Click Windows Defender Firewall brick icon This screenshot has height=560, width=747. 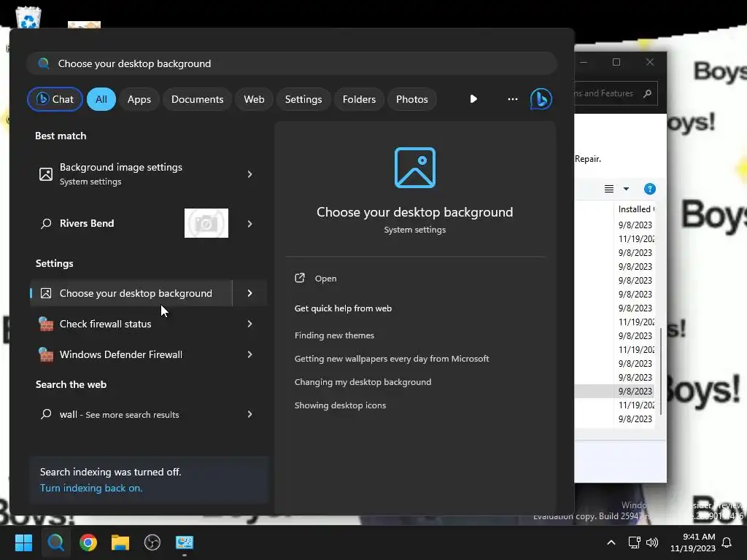(x=46, y=354)
